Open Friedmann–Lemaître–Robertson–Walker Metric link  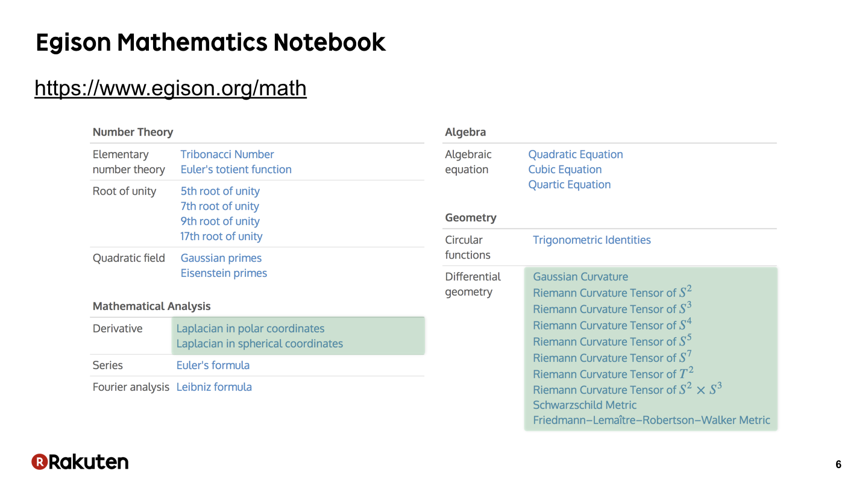click(x=652, y=420)
